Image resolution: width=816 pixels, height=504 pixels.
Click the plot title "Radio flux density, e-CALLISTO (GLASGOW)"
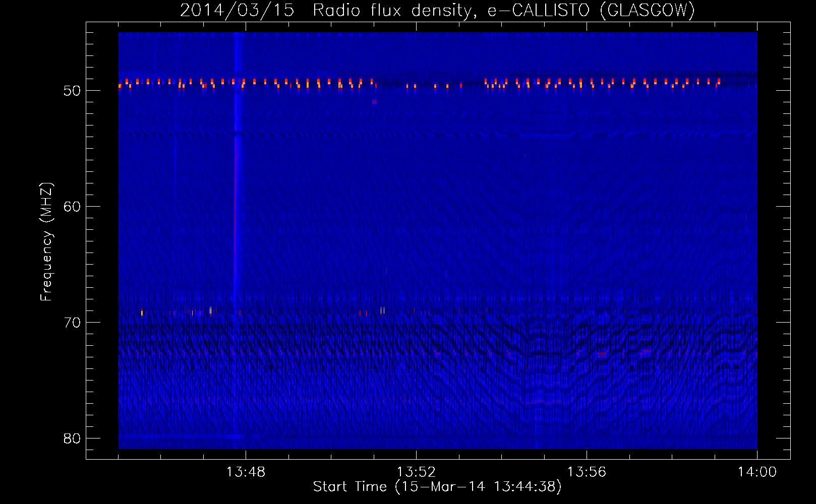[x=504, y=10]
